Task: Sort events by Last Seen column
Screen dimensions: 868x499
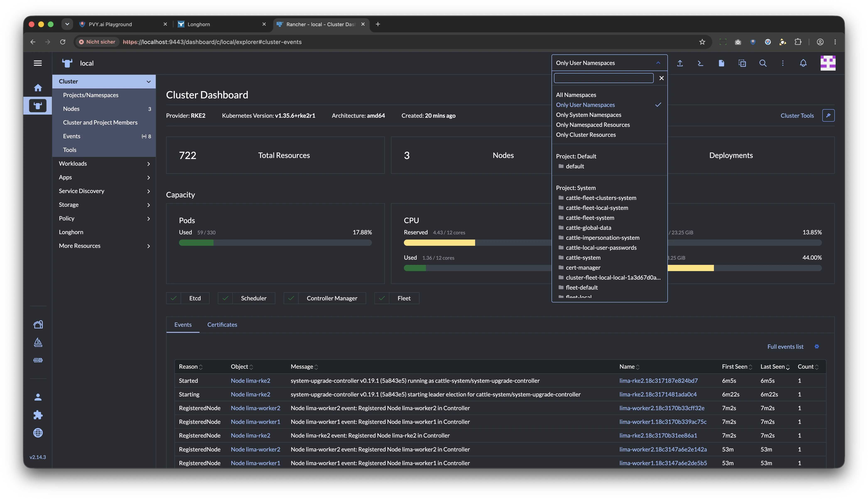Action: (x=775, y=367)
